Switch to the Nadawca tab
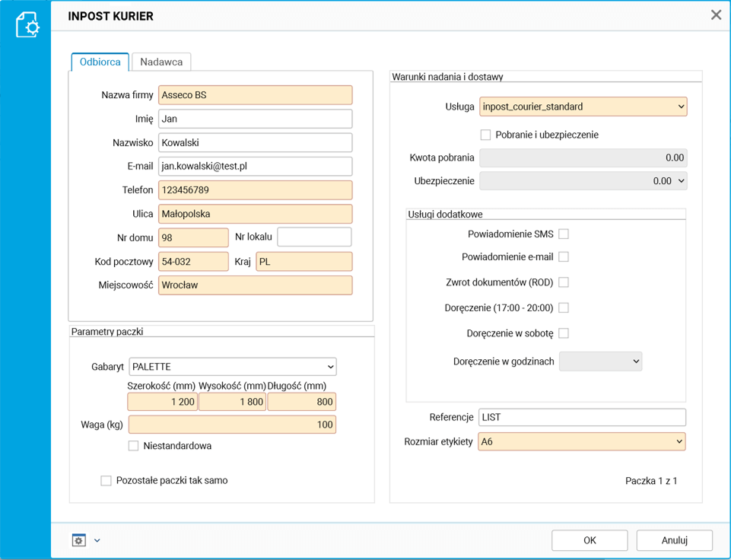This screenshot has width=731, height=560. coord(161,62)
